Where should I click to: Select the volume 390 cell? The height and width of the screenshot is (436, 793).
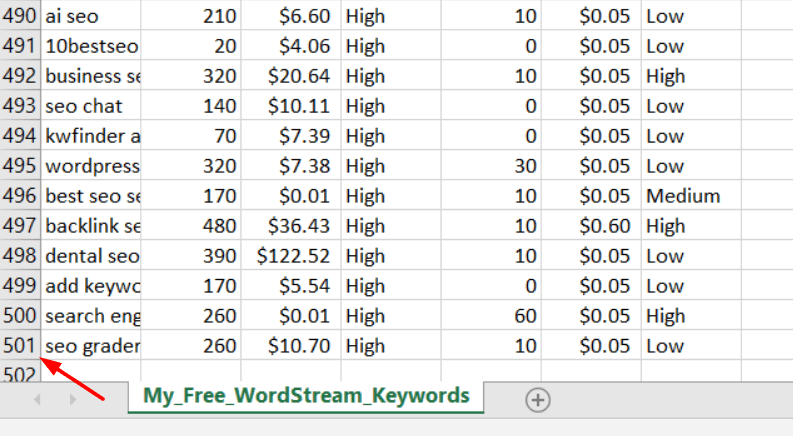click(191, 256)
